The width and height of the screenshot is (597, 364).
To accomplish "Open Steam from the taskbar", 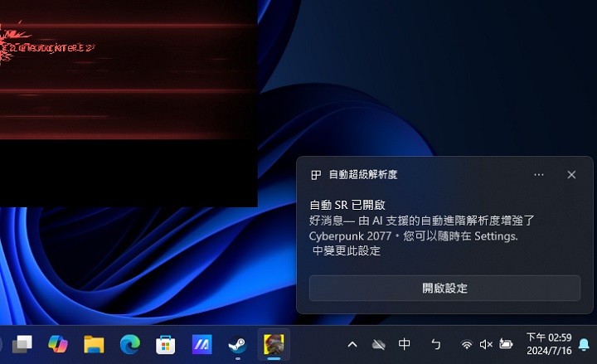I will coord(238,345).
